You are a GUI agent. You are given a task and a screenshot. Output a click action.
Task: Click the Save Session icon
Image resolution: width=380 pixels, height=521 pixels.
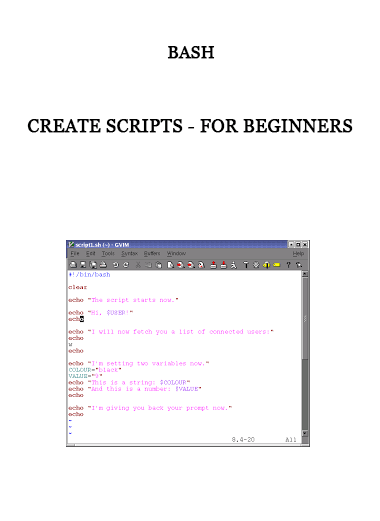[x=224, y=265]
